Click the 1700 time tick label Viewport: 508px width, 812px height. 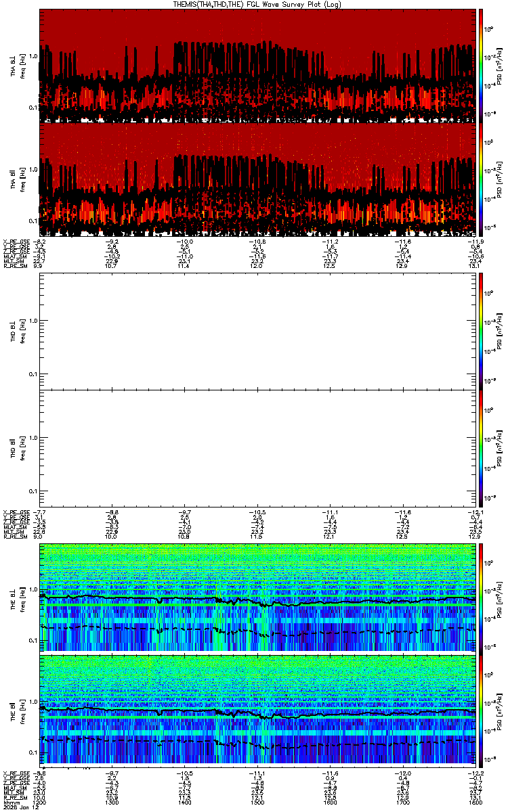[402, 801]
